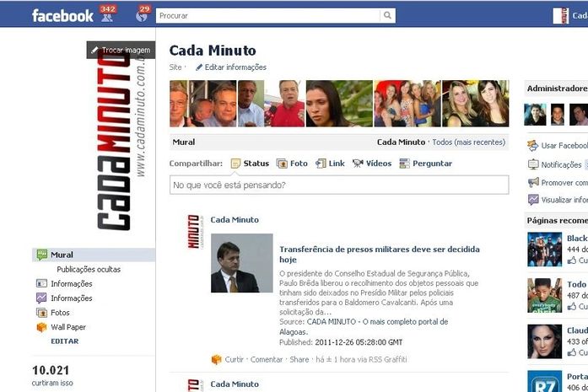Click the post's Cada Minuto avatar logo
The image size is (588, 392).
(195, 231)
